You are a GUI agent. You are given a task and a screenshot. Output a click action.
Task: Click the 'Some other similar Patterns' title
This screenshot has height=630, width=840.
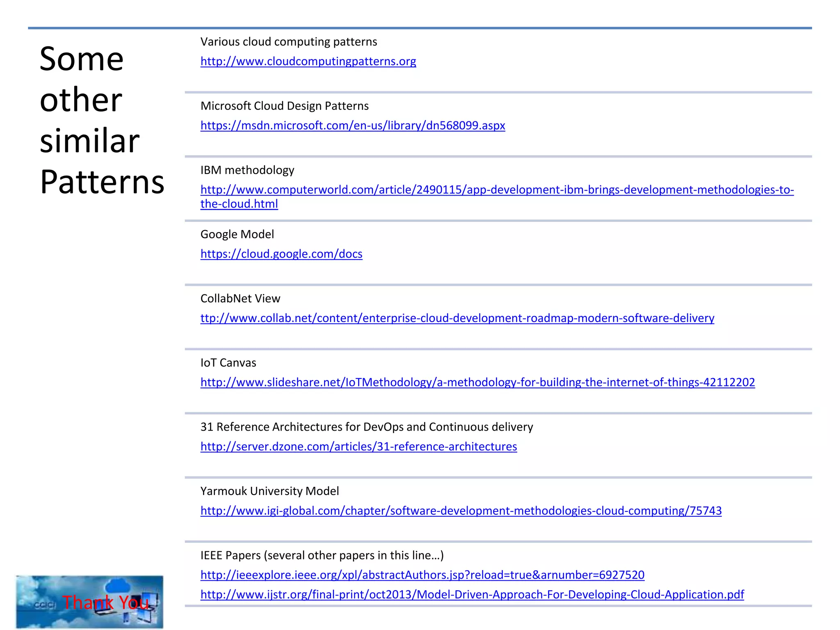pos(102,120)
